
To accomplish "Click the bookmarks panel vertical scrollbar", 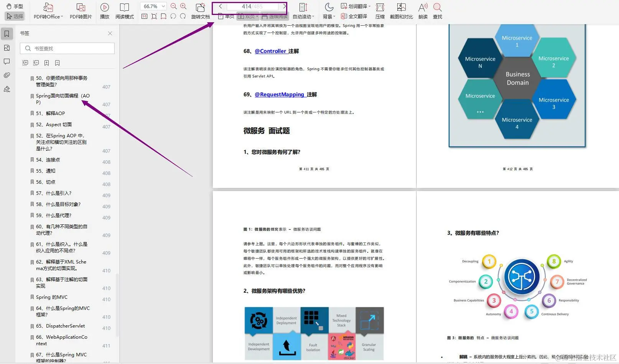I will [x=117, y=305].
